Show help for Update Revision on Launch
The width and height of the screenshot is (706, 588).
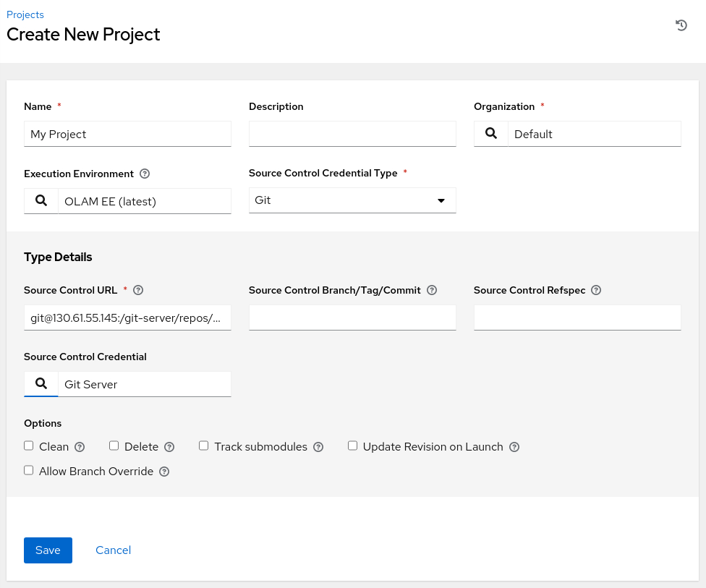[x=514, y=447]
